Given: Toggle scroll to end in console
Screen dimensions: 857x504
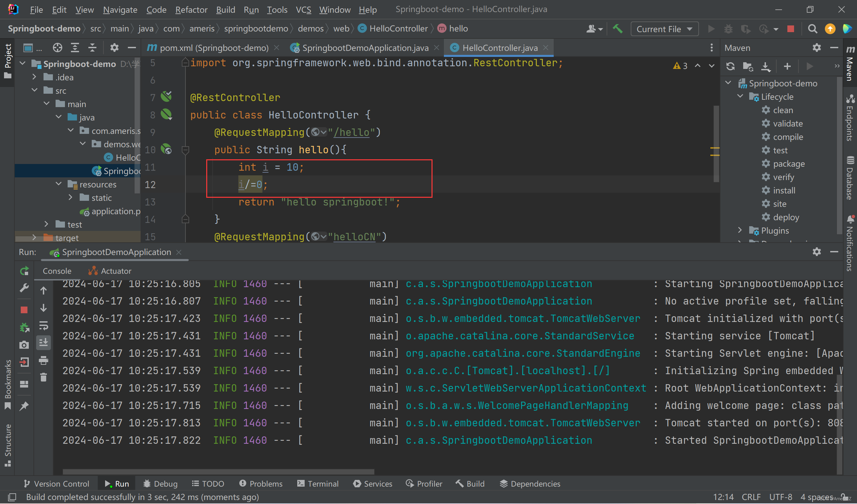Looking at the screenshot, I should (x=44, y=342).
